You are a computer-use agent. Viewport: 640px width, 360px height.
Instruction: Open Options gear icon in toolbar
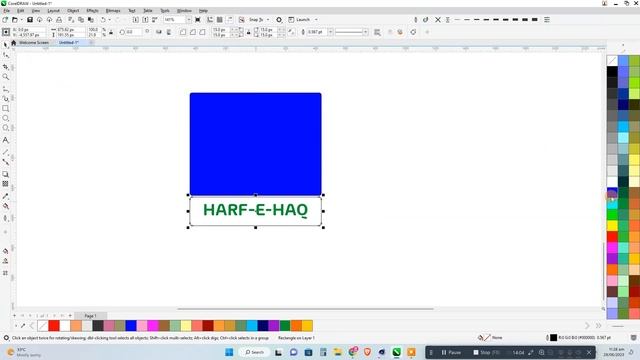pyautogui.click(x=279, y=20)
